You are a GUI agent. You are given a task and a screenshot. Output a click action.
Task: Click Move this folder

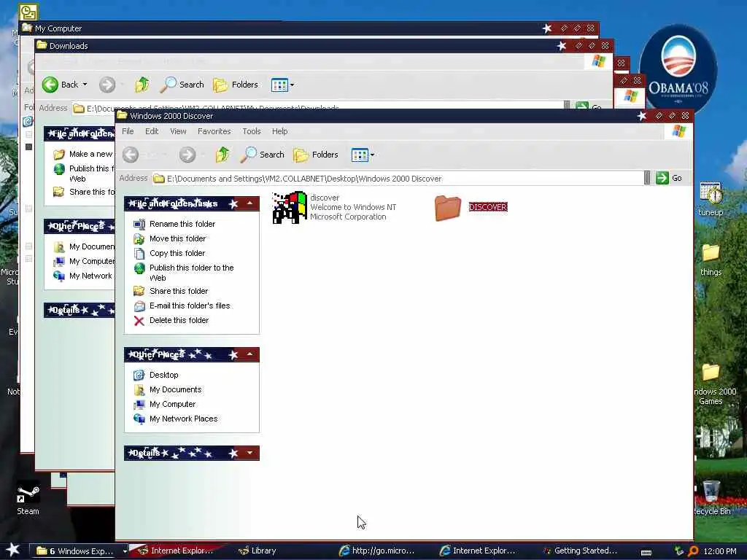[177, 238]
